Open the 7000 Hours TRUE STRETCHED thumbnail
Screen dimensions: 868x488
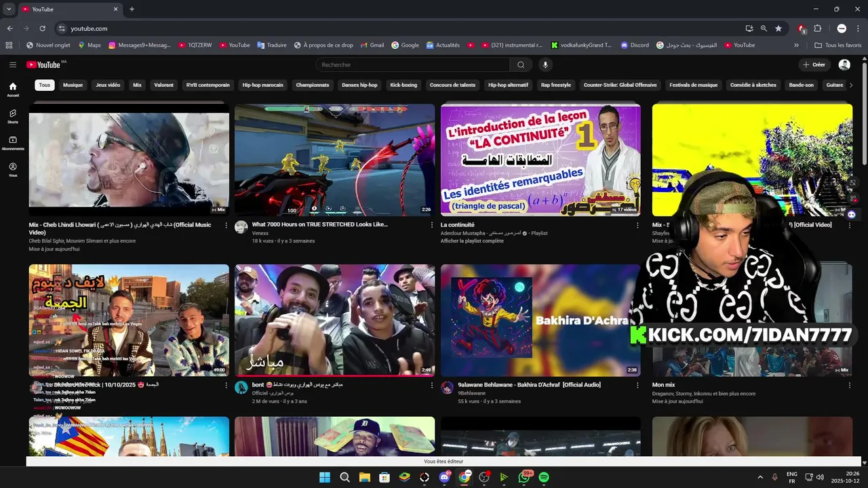334,160
